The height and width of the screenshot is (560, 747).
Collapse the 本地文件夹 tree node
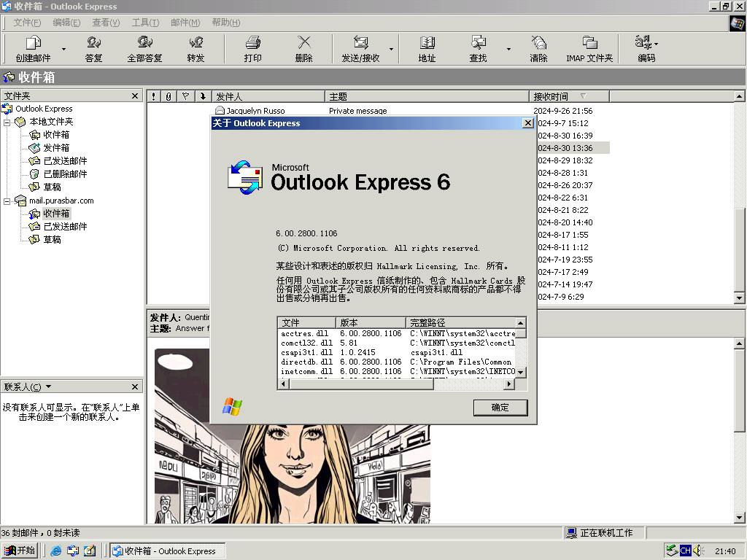pyautogui.click(x=7, y=122)
